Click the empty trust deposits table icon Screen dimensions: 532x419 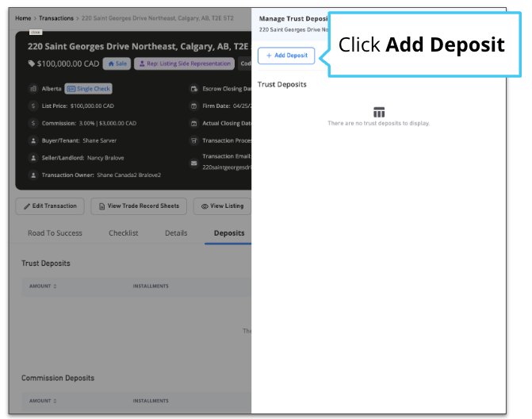click(379, 112)
